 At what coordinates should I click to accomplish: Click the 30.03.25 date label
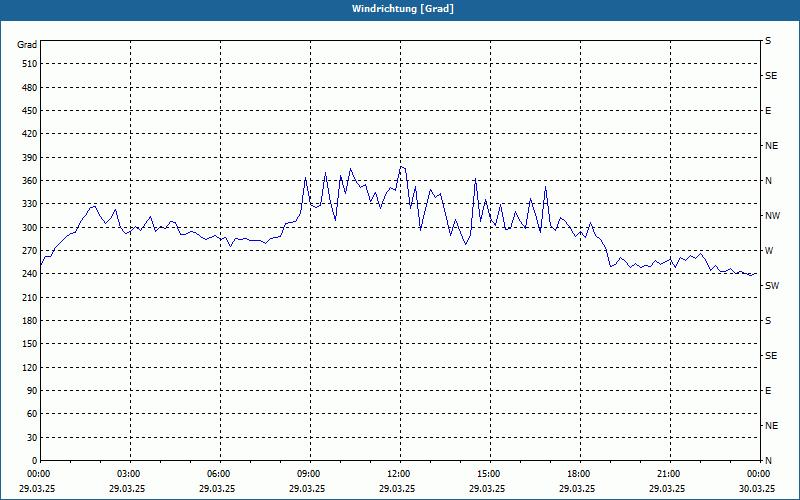click(757, 488)
